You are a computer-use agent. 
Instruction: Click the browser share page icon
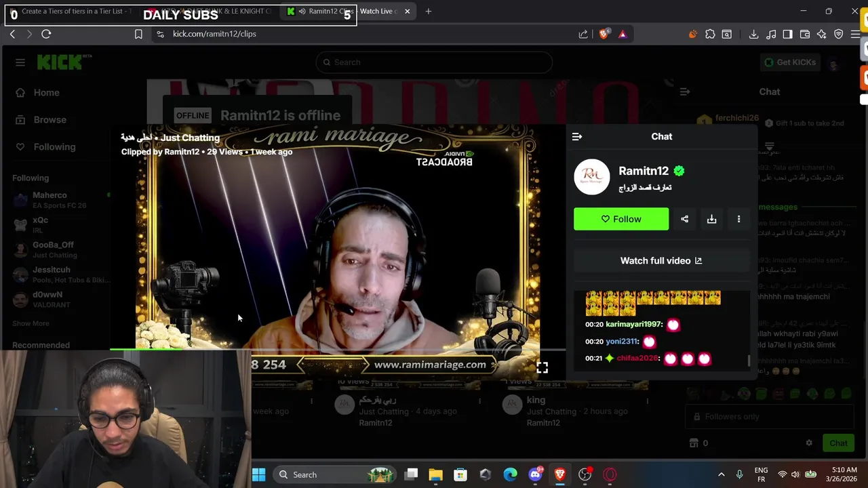coord(583,34)
